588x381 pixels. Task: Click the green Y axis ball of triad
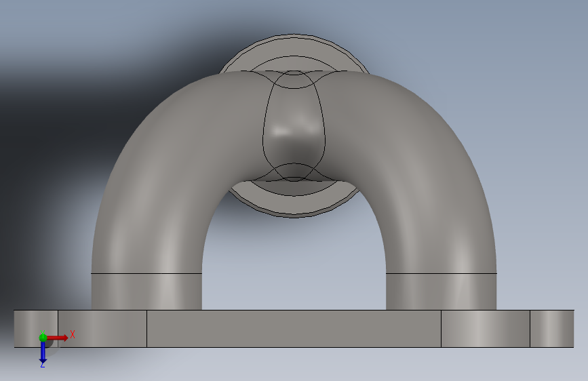pyautogui.click(x=43, y=338)
